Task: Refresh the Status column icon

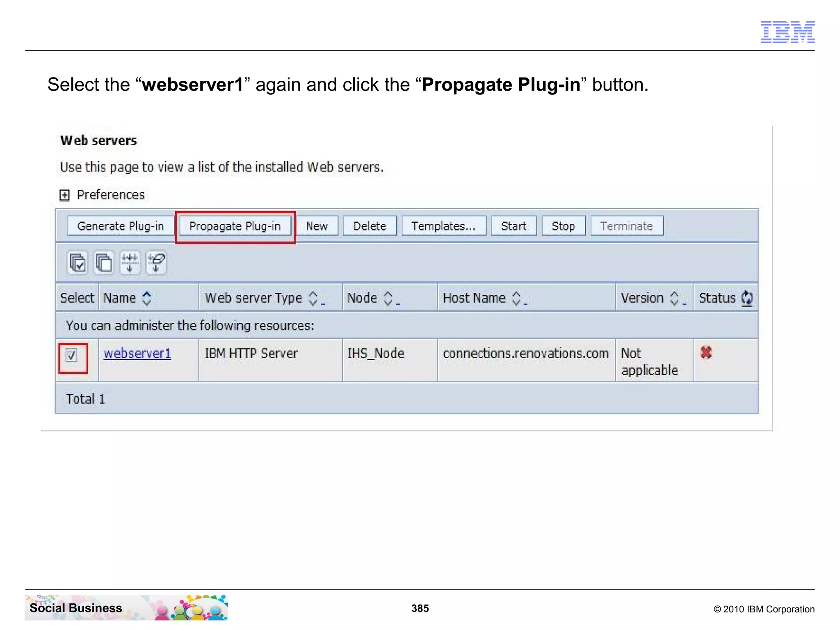Action: click(747, 298)
